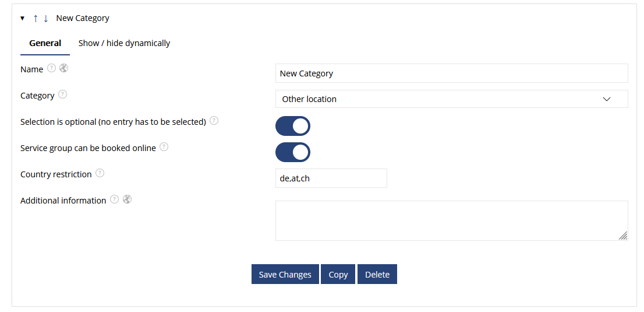The height and width of the screenshot is (312, 644).
Task: Turn off Service group can be booked online
Action: [293, 152]
